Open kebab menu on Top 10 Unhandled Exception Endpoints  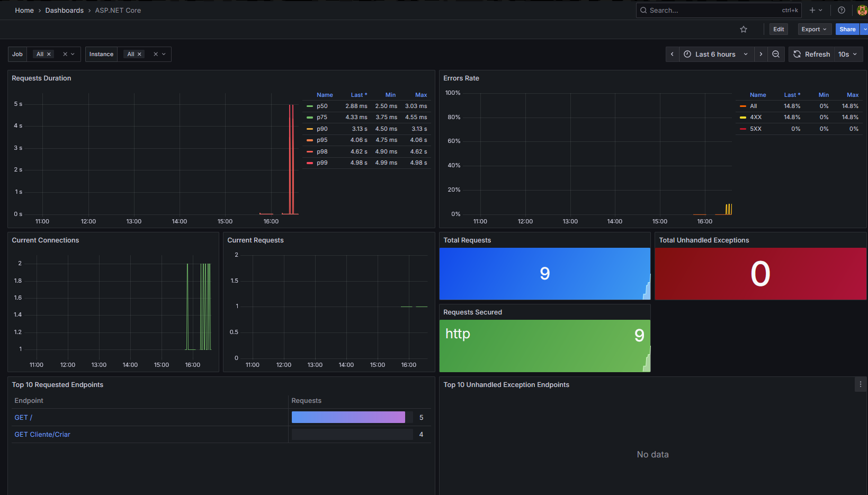click(861, 384)
